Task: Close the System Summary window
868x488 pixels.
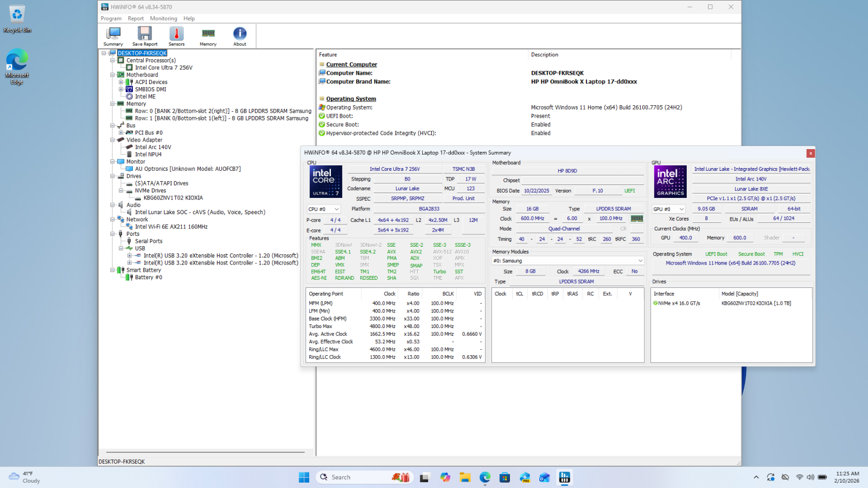Action: [x=810, y=153]
